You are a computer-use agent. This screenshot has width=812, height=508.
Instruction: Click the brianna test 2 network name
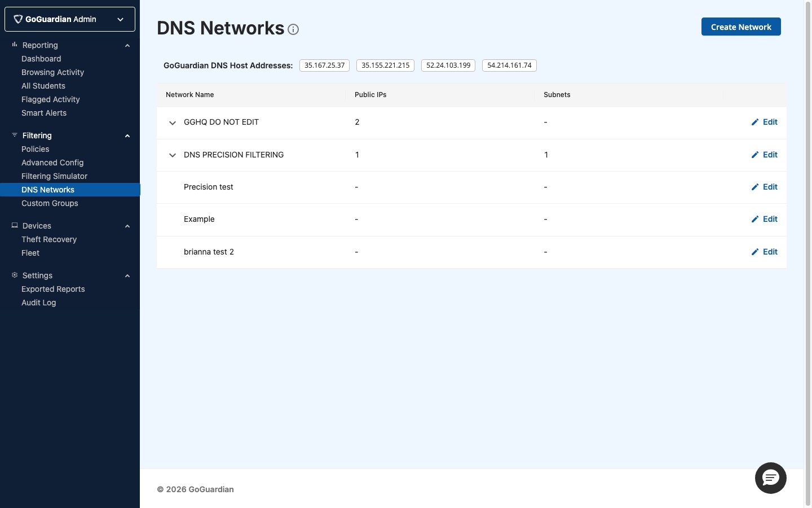pyautogui.click(x=209, y=252)
